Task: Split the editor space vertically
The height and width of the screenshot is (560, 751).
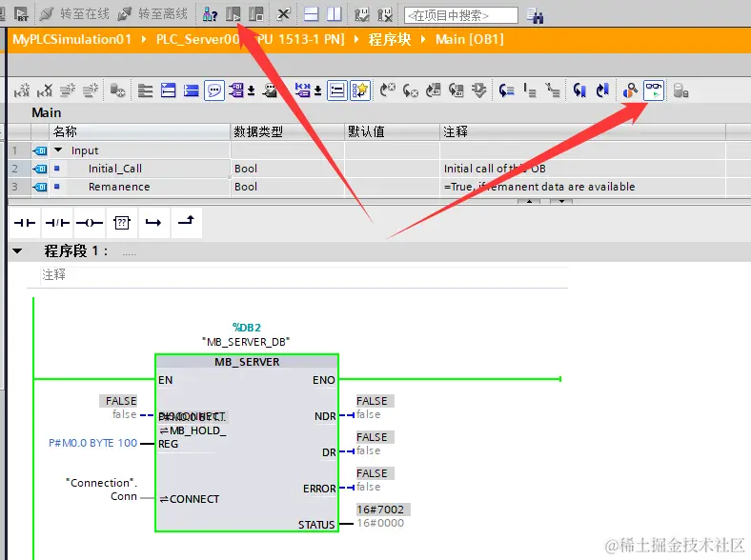Action: [334, 14]
